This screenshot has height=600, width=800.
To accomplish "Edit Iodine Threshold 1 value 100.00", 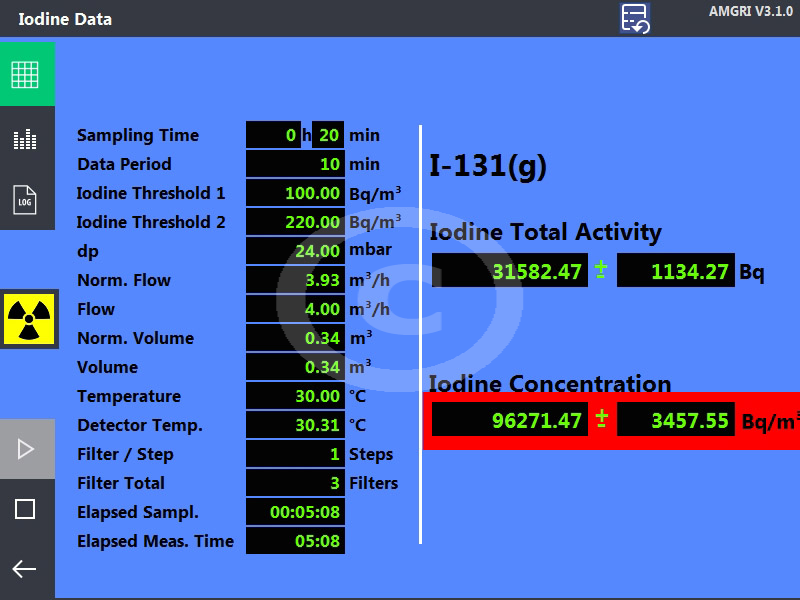I will 295,193.
